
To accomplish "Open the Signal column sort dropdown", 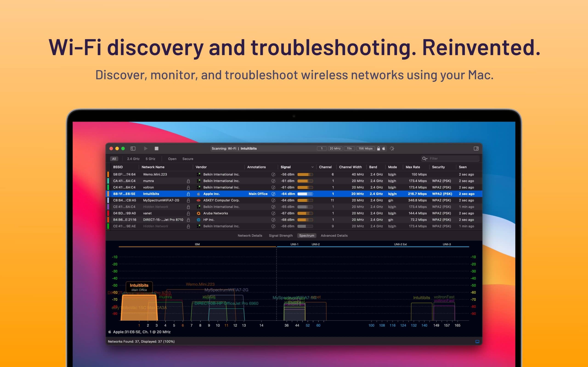I will (312, 167).
